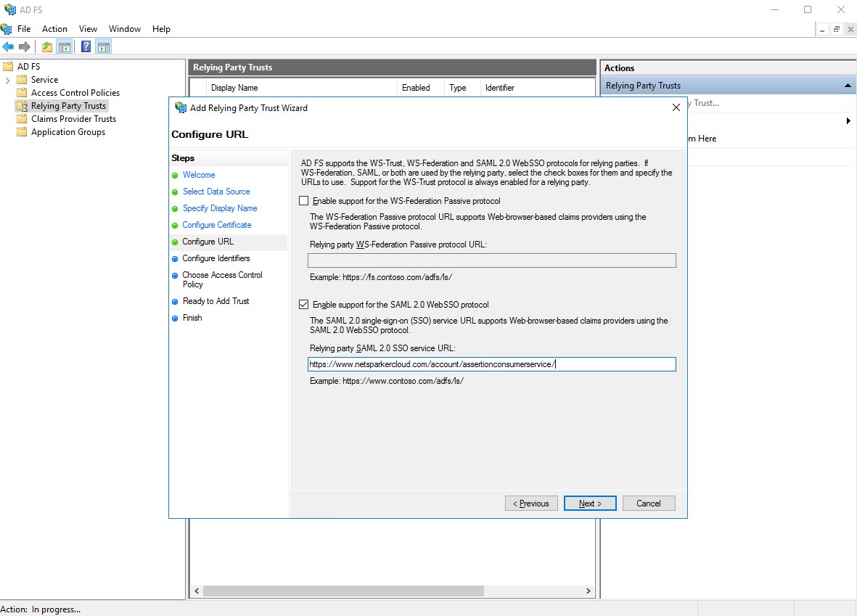Enable support for WS-Federation Passive protocol
Screen dimensions: 857x616
pyautogui.click(x=303, y=201)
